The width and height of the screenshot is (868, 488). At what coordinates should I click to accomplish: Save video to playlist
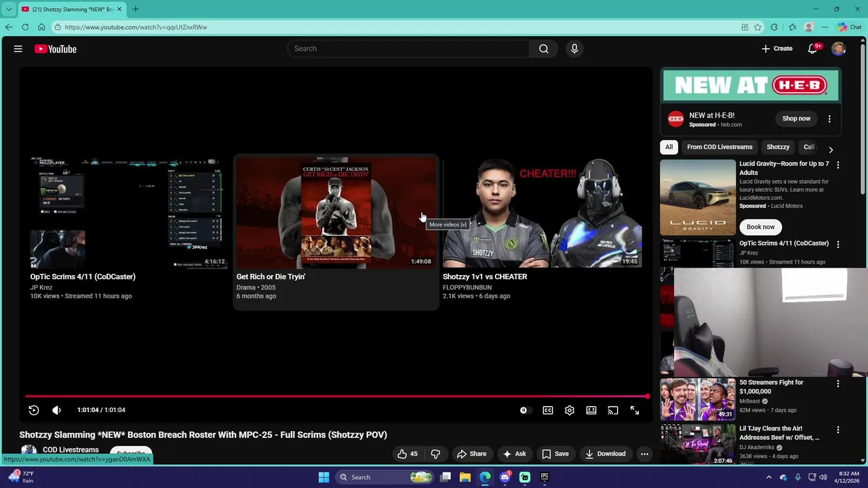[555, 454]
